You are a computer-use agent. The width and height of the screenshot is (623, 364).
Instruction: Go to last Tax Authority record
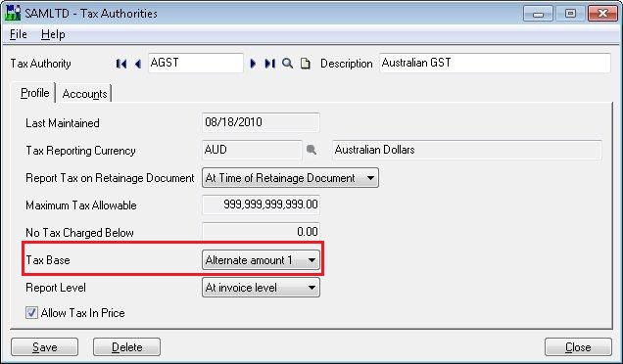coord(269,64)
